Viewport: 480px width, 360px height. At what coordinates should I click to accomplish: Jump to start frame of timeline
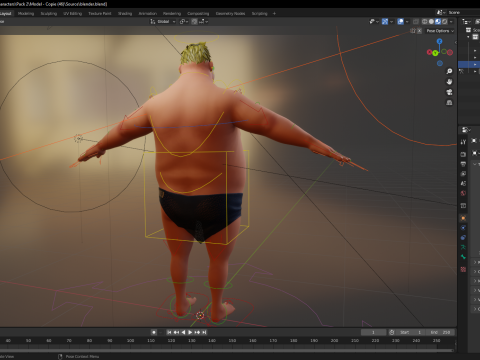coord(169,332)
